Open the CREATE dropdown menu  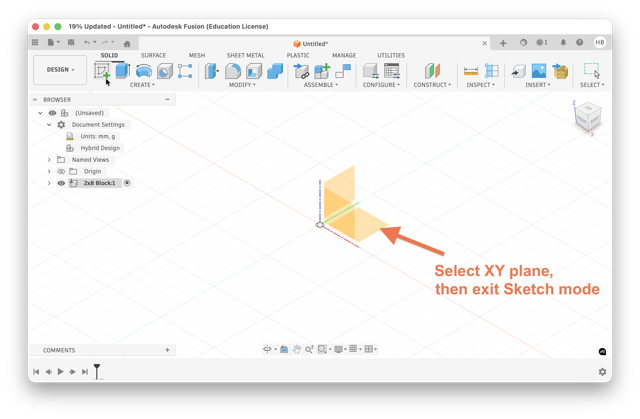point(142,85)
